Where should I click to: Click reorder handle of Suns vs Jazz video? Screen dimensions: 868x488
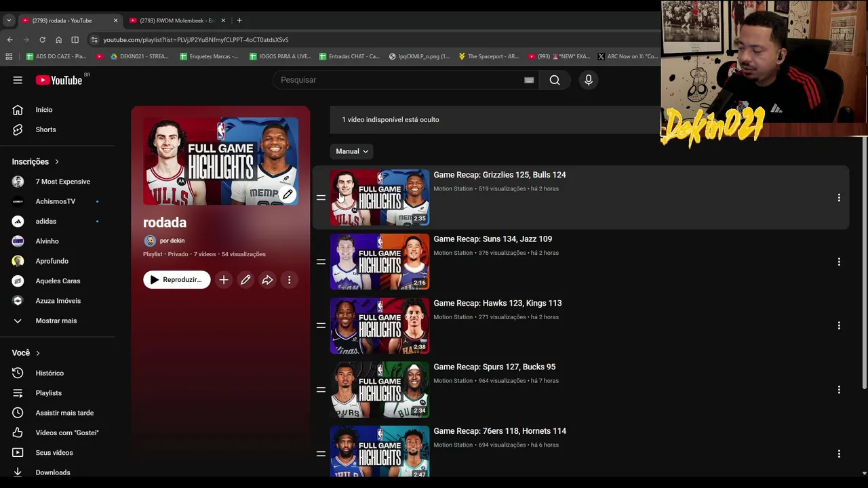321,262
